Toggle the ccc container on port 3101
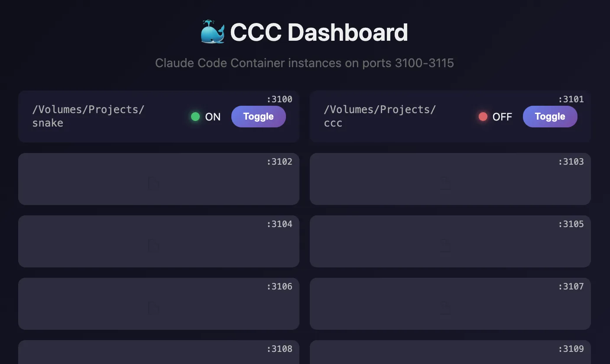The height and width of the screenshot is (364, 610). point(550,117)
